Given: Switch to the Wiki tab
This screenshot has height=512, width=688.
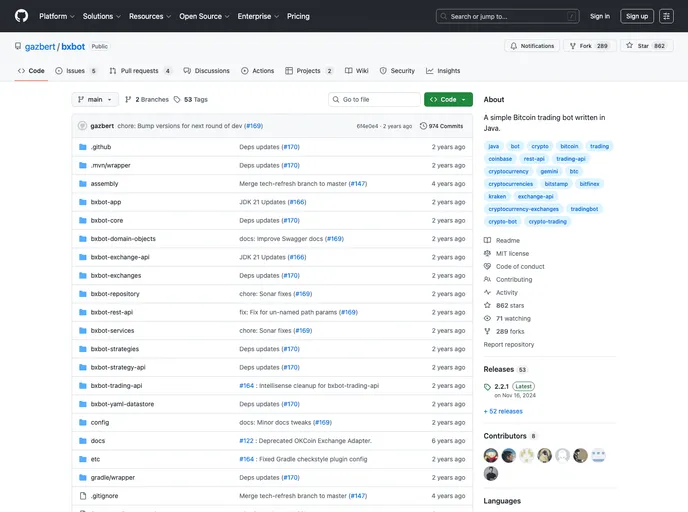Looking at the screenshot, I should click(356, 71).
